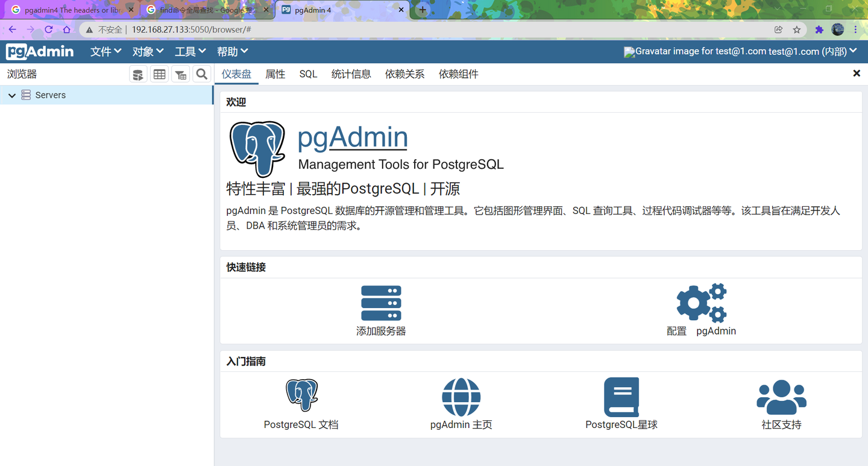Click the pgAdmin logo in header
The width and height of the screenshot is (868, 466).
point(40,52)
